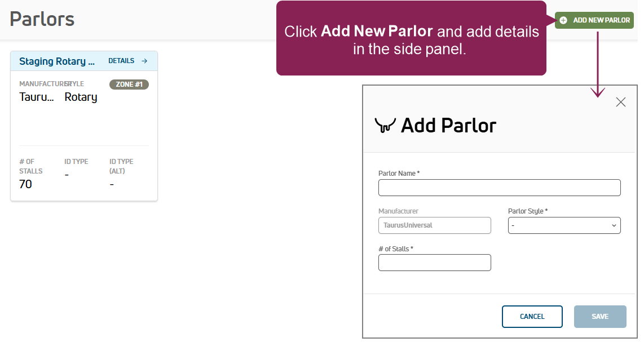Open the Parlor Style dropdown
The height and width of the screenshot is (342, 644).
564,225
